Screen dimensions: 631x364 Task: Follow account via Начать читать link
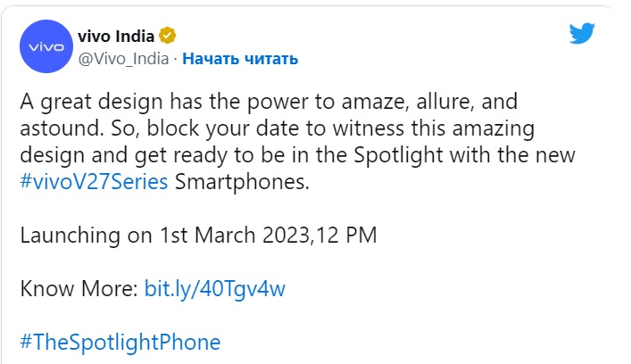click(240, 59)
